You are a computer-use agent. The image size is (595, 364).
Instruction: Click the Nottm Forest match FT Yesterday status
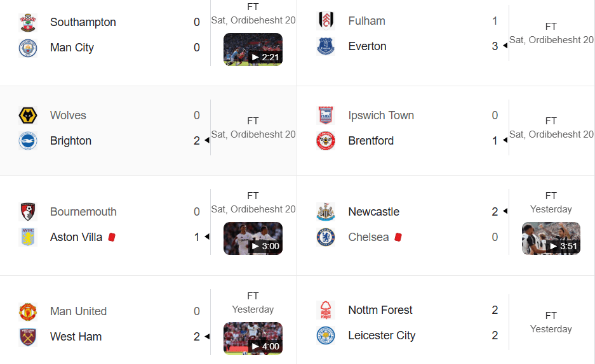[x=551, y=322]
